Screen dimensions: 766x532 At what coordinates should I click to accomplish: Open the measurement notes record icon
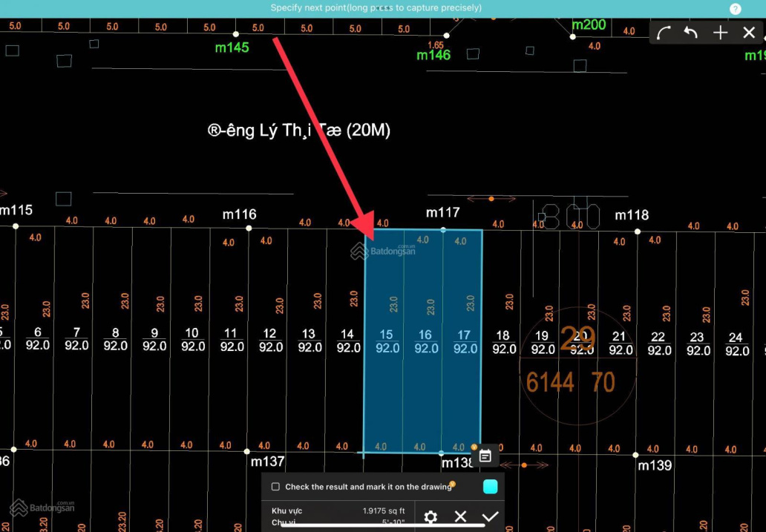485,456
